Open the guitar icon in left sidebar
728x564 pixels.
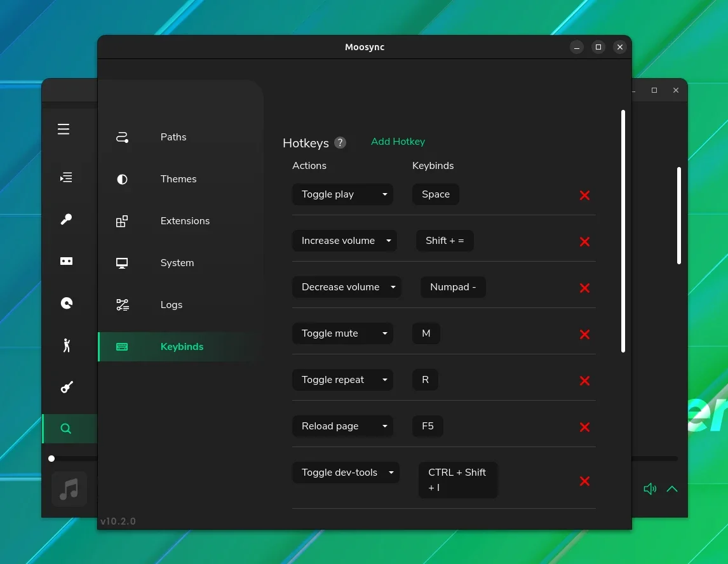coord(67,387)
